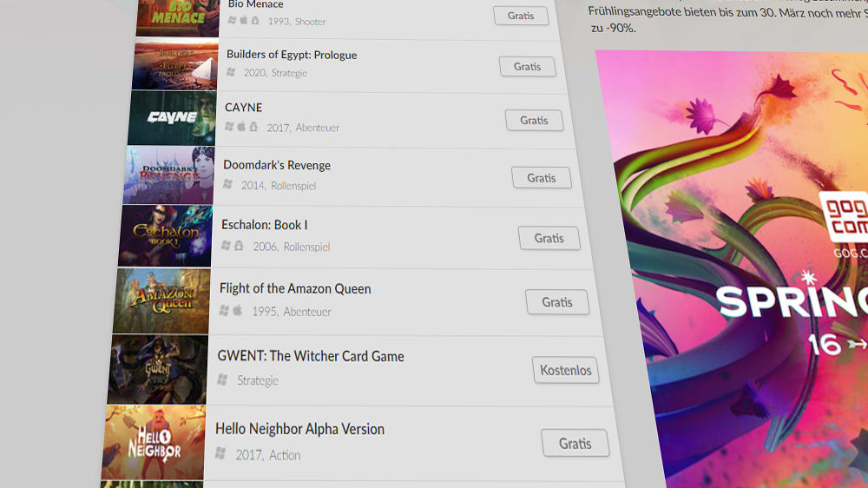The height and width of the screenshot is (488, 868).
Task: Click the Linux icon under Bio Menace
Action: (255, 21)
